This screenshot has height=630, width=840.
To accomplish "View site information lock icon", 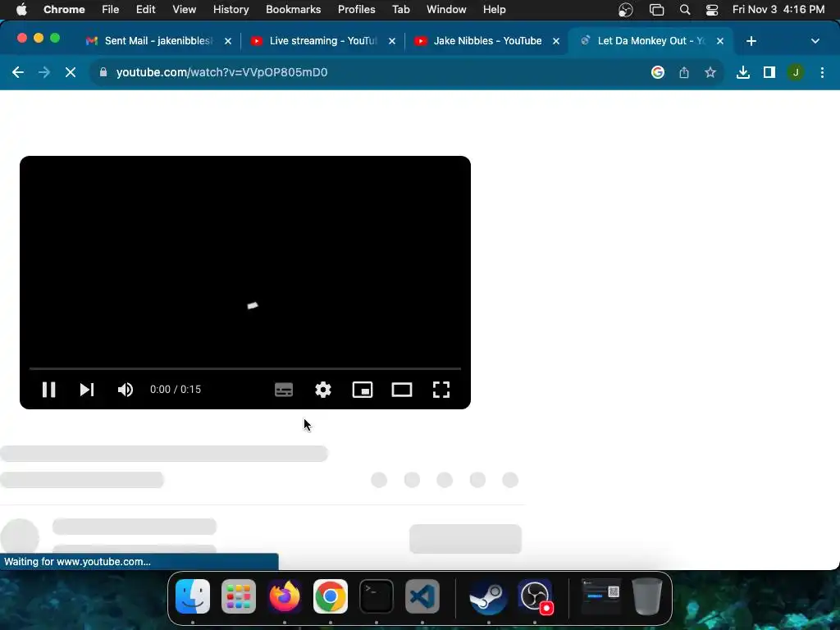I will [103, 72].
